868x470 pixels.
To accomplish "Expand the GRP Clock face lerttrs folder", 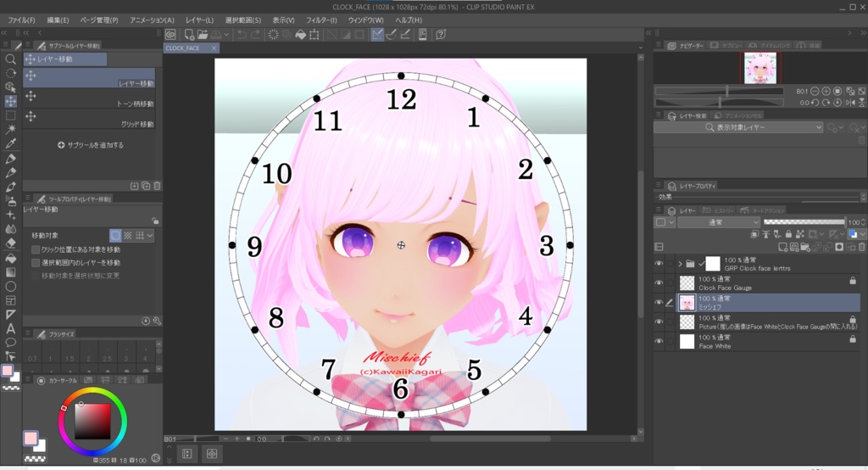I will click(x=681, y=264).
